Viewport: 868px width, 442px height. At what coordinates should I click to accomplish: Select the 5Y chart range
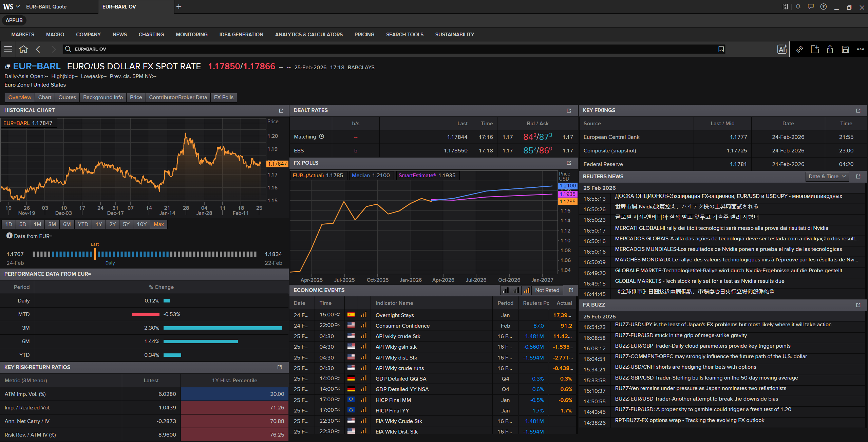point(126,224)
